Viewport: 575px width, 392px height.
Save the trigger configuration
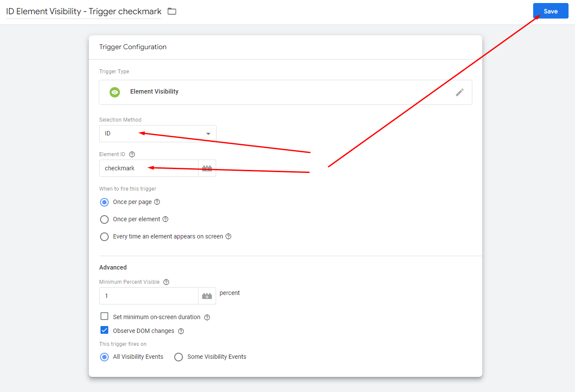[551, 11]
